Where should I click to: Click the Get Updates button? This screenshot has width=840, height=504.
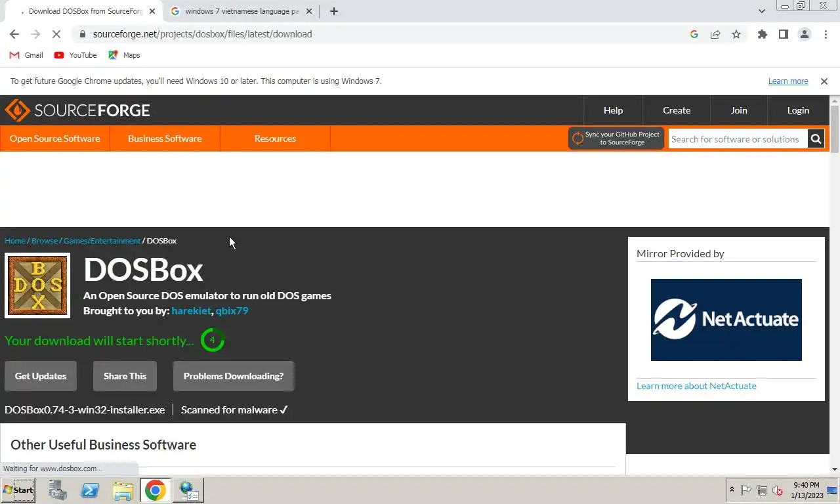(x=41, y=376)
